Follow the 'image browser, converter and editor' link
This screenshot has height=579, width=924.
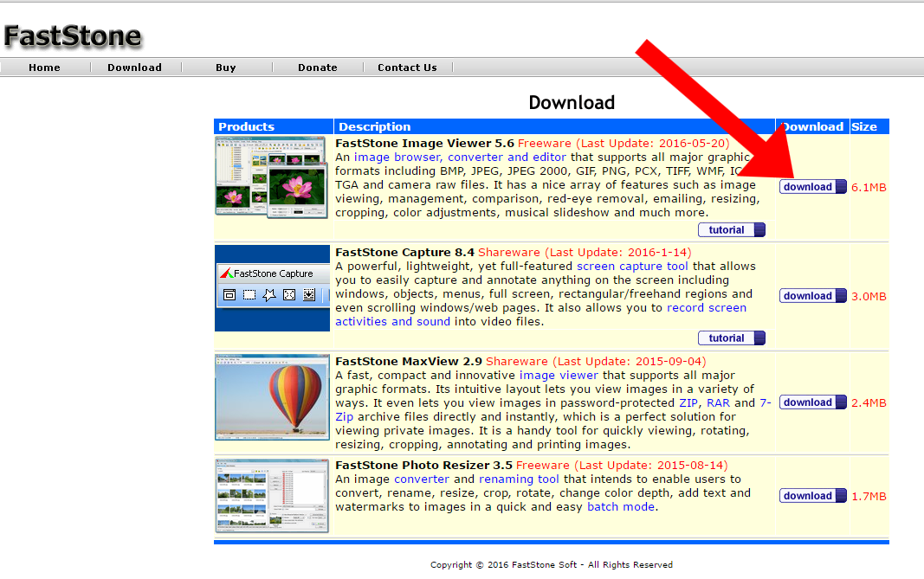460,158
